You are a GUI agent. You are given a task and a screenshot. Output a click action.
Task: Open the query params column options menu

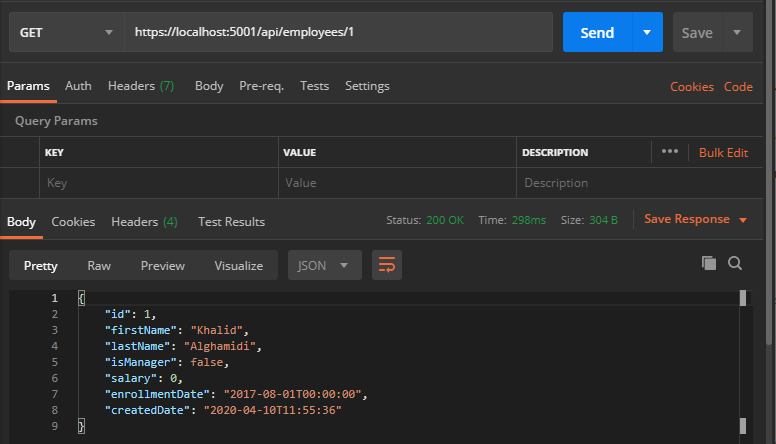670,151
